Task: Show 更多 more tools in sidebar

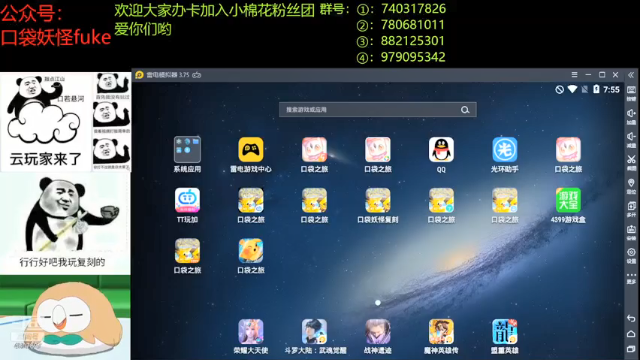Action: tap(631, 278)
